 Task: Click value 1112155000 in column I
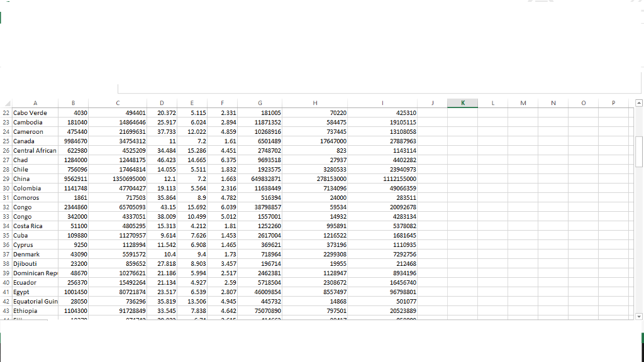click(382, 179)
